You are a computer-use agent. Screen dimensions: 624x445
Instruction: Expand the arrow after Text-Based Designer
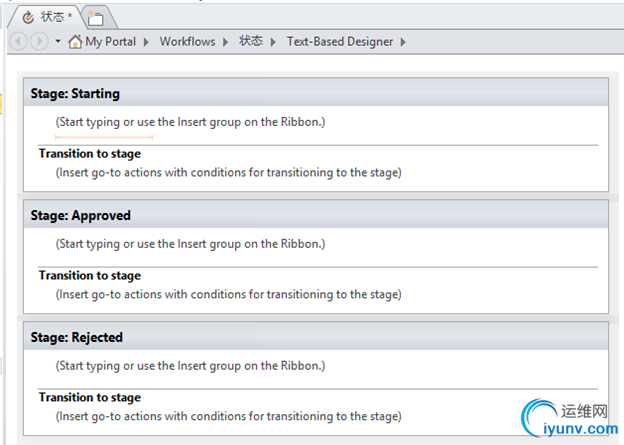tap(403, 42)
